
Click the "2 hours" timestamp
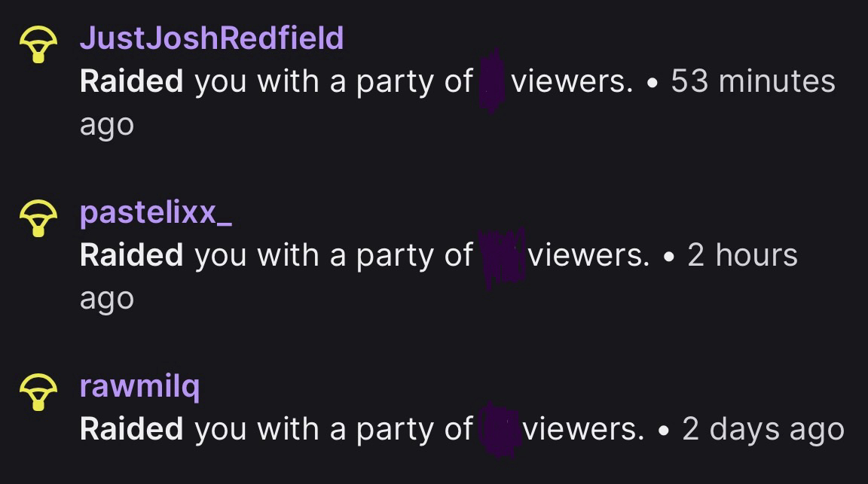[x=742, y=255]
